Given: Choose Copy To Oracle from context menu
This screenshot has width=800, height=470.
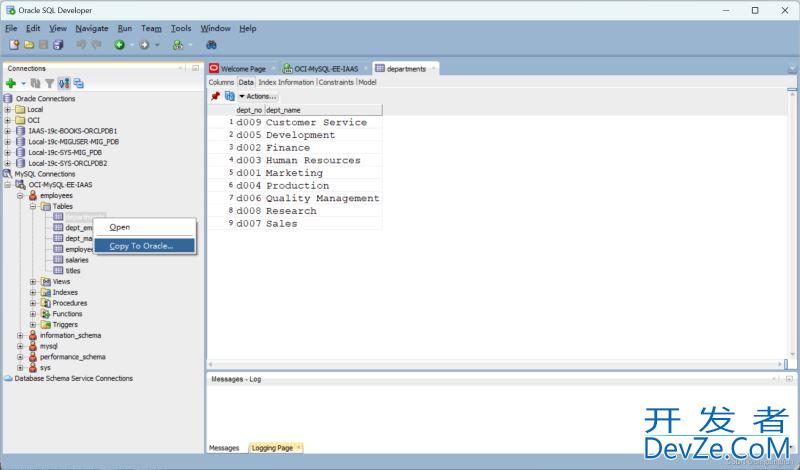Looking at the screenshot, I should tap(144, 246).
